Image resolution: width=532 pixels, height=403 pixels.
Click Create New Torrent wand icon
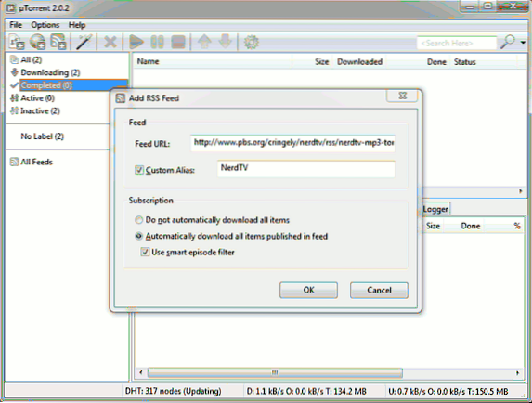point(84,42)
